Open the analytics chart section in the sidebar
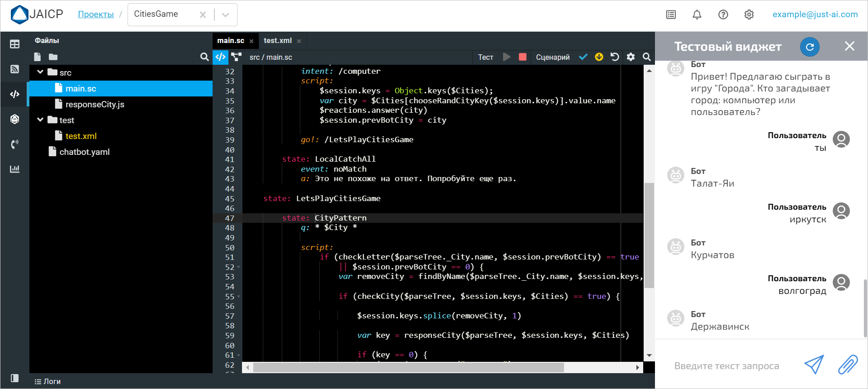868x389 pixels. pyautogui.click(x=14, y=169)
